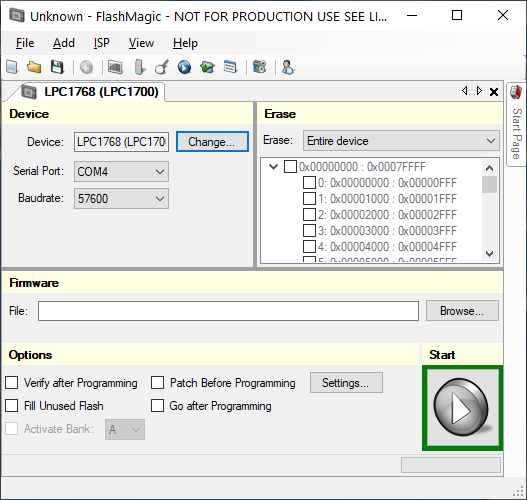Open project with the folder icon
Screen dimensions: 527x500
(x=34, y=67)
